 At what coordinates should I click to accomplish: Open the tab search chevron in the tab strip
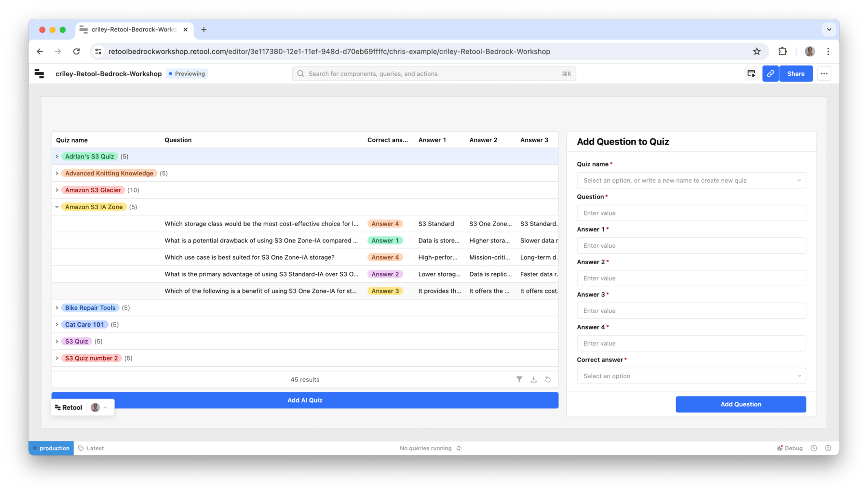(x=829, y=29)
